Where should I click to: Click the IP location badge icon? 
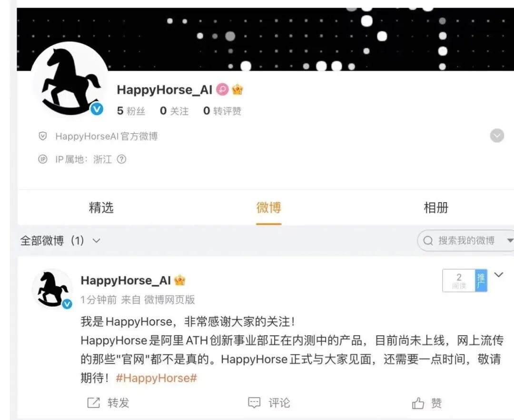point(43,159)
